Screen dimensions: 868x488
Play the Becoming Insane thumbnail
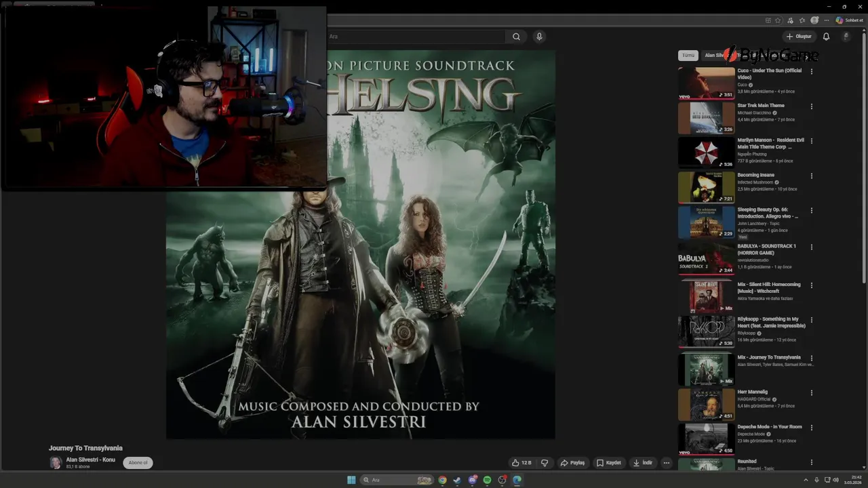(x=706, y=187)
